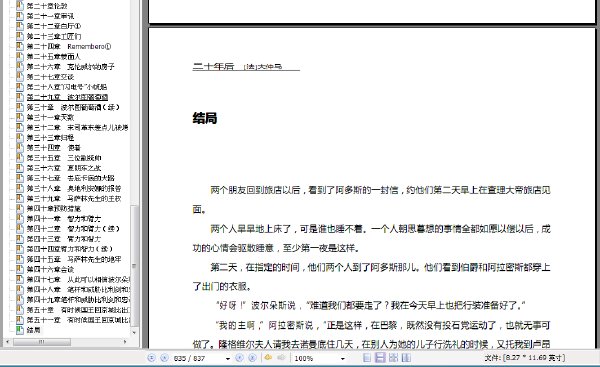Screen dimensions: 600x367
Task: Open bookmark 第三十七章
Action: point(70,178)
